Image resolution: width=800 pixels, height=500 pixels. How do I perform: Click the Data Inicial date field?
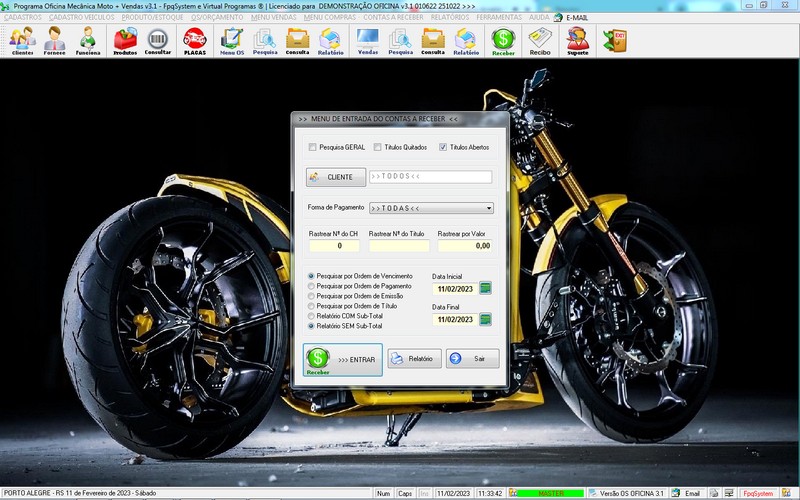click(x=455, y=289)
